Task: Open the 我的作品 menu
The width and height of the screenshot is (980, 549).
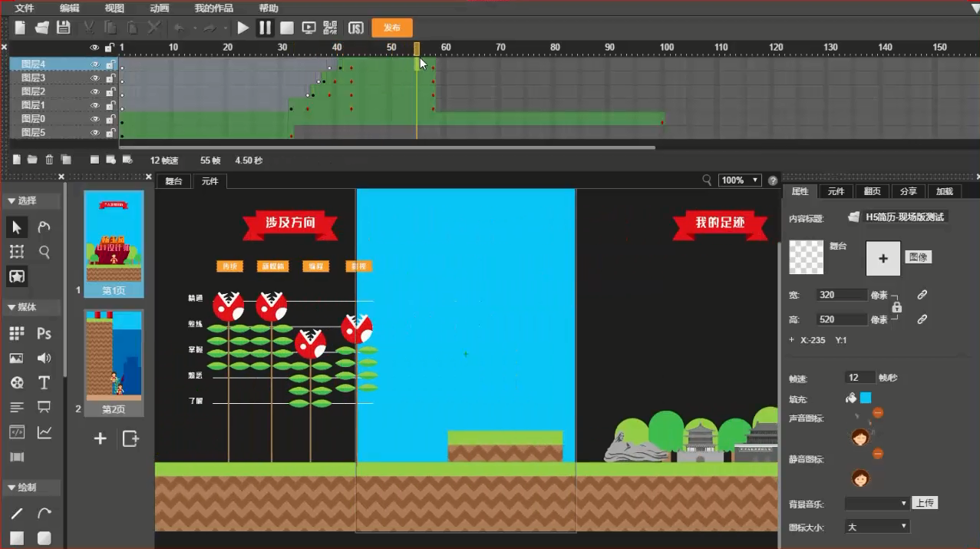Action: click(x=214, y=8)
